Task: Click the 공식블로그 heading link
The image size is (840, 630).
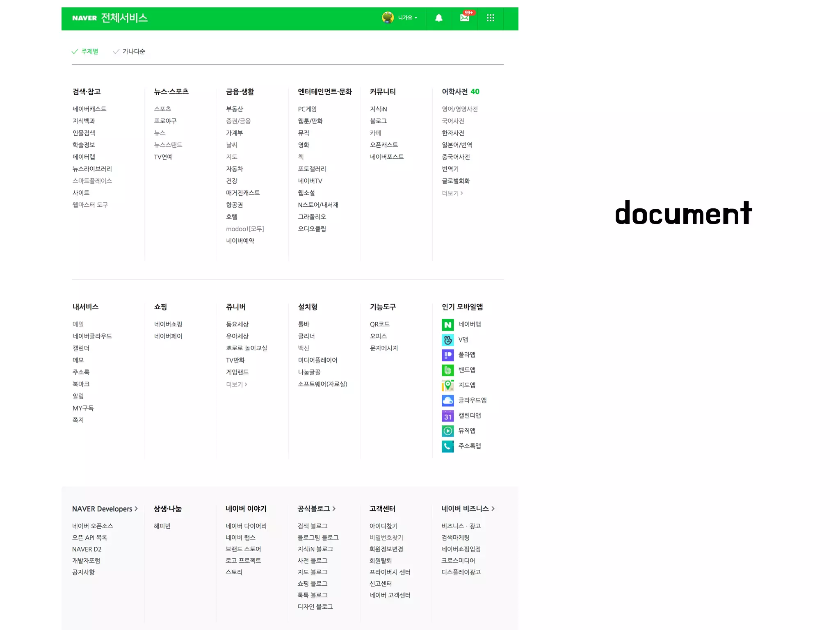Action: coord(316,509)
